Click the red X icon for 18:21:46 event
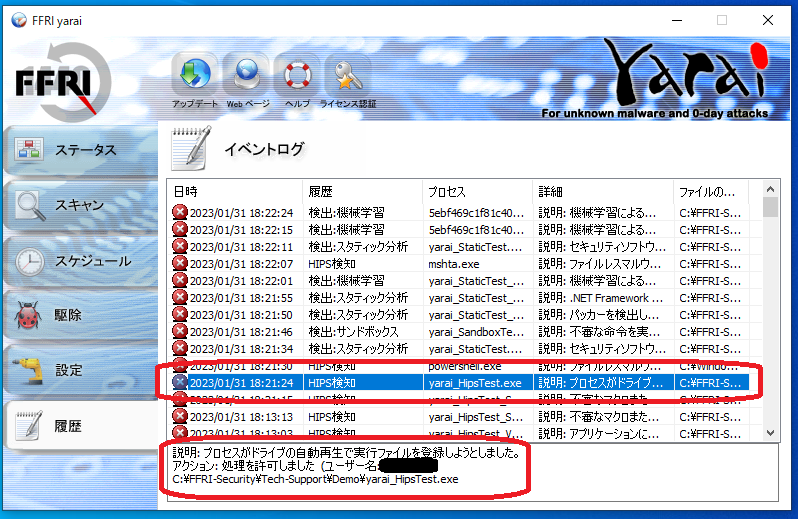Screen dimensions: 798x519 click(180, 331)
